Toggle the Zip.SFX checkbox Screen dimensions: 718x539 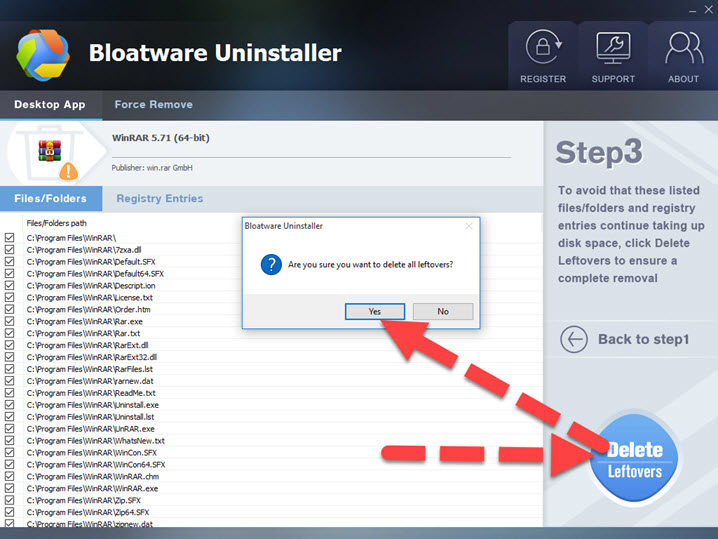click(x=9, y=500)
